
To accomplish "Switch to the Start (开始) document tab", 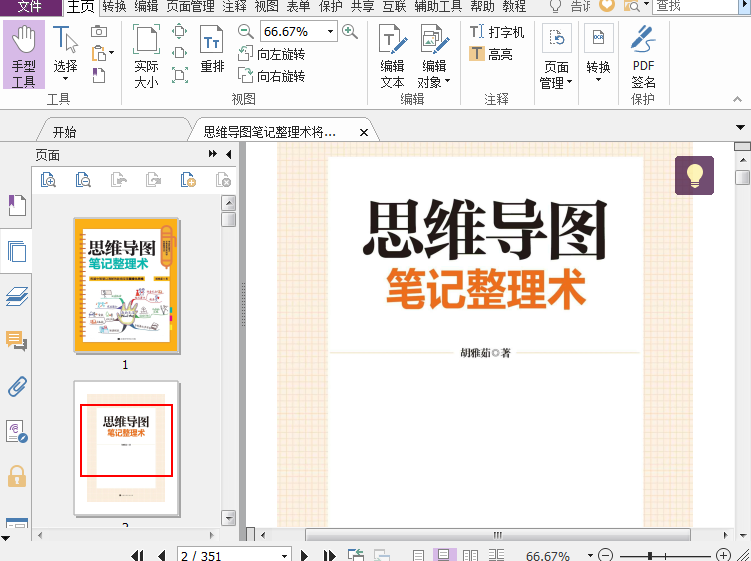I will [x=64, y=132].
